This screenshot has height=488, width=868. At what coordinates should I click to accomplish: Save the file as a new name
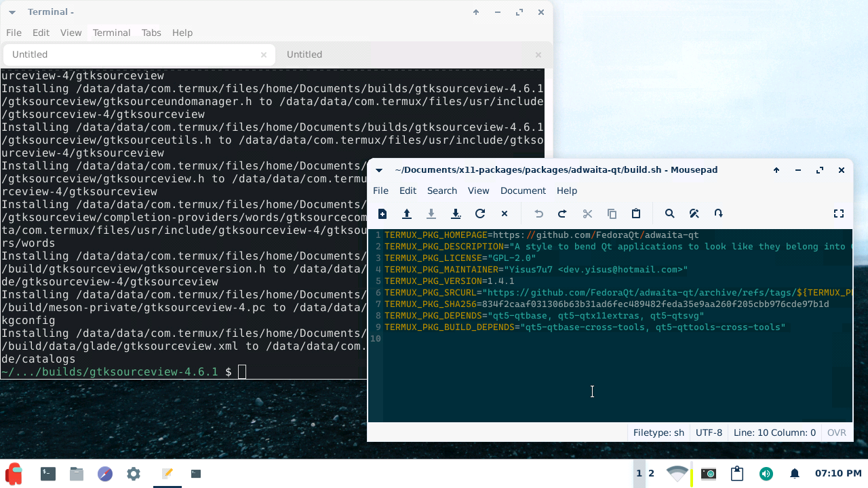(x=455, y=213)
